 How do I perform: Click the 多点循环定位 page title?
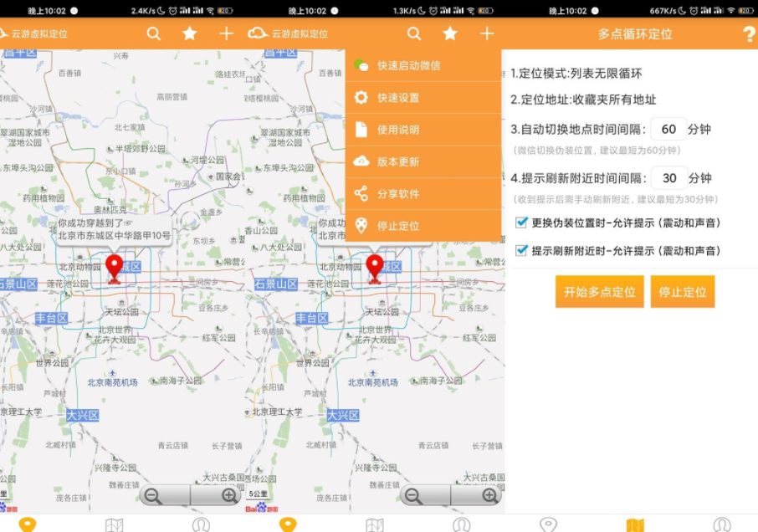pos(635,33)
